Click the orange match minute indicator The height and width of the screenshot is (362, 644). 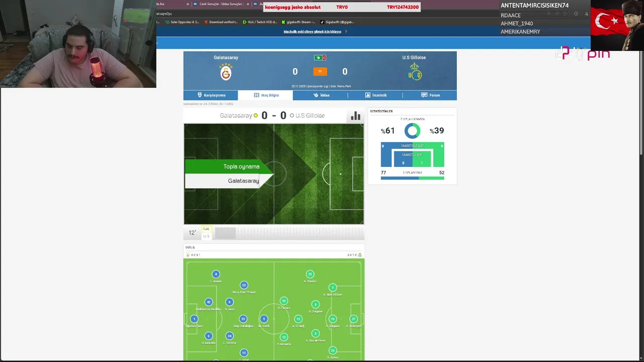[320, 71]
